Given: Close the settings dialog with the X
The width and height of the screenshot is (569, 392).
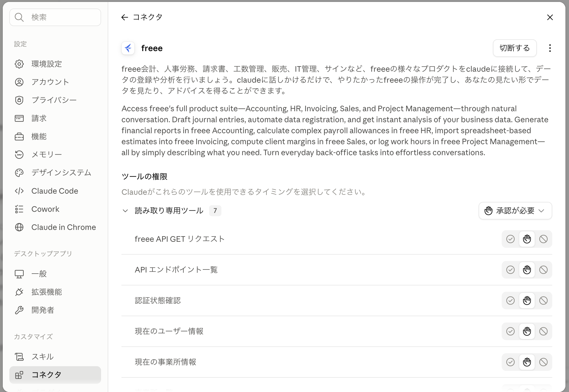Looking at the screenshot, I should pos(550,17).
